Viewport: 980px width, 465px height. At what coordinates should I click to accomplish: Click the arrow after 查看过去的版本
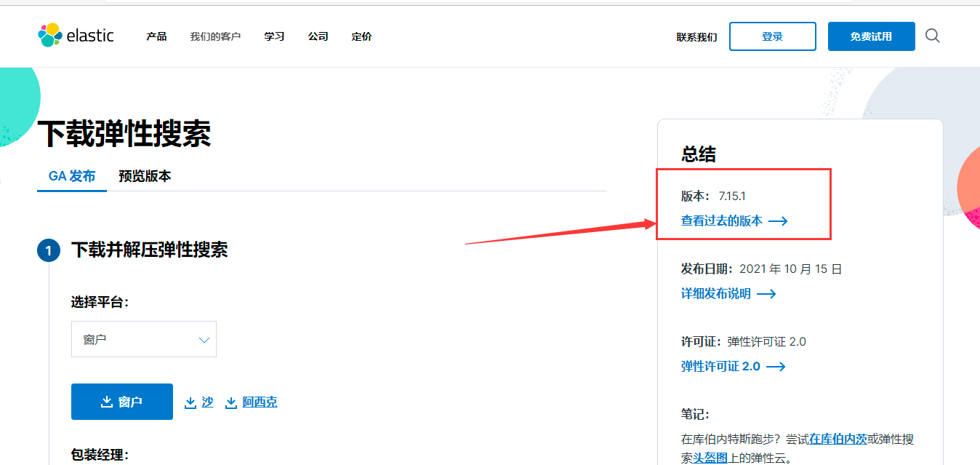(x=778, y=221)
